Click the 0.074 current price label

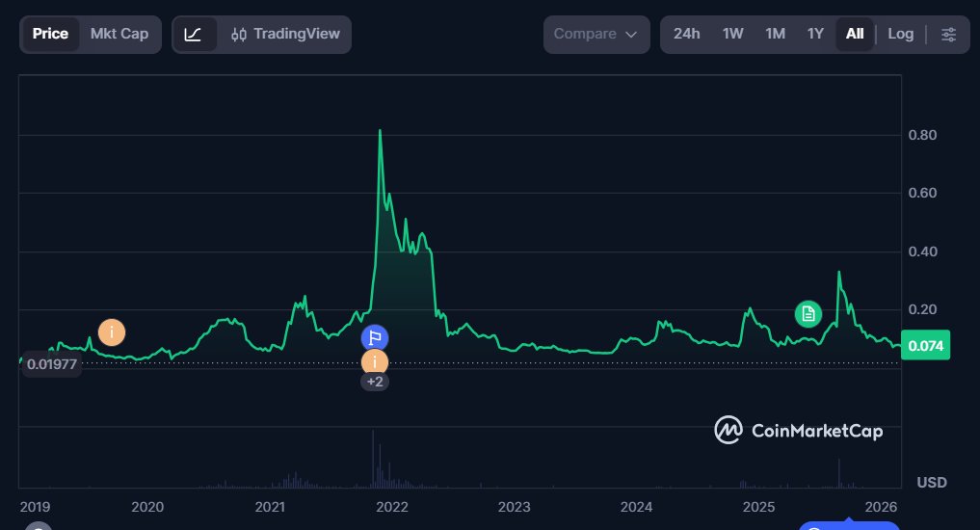point(925,345)
